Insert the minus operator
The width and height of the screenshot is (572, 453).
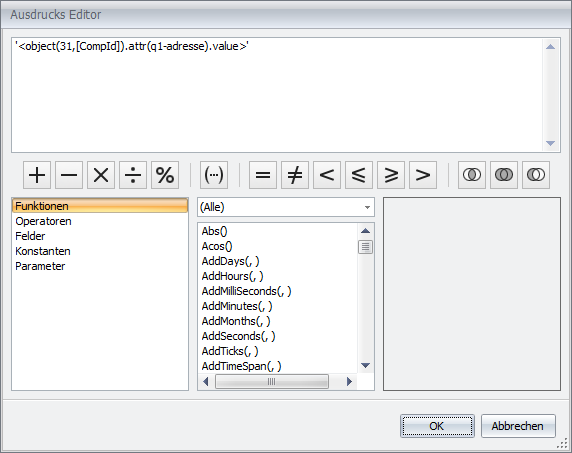click(x=69, y=175)
